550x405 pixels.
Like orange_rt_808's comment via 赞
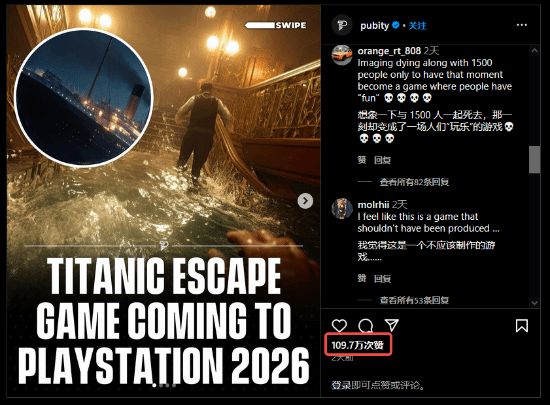click(x=362, y=160)
